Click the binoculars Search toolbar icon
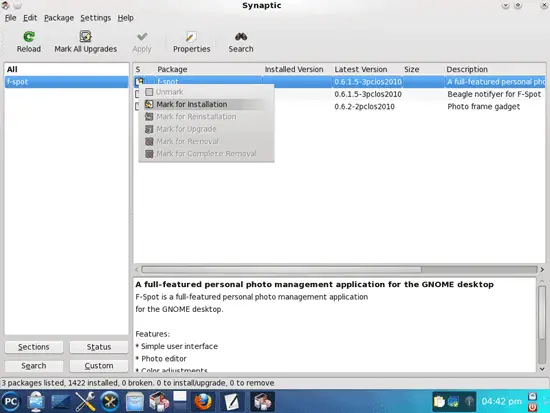550x413 pixels. [x=241, y=36]
